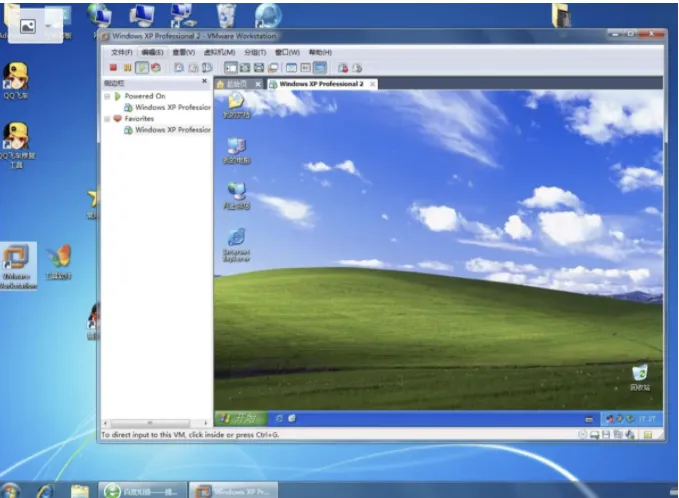
Task: Select Windows XP Professional under Powered On
Action: coord(168,107)
